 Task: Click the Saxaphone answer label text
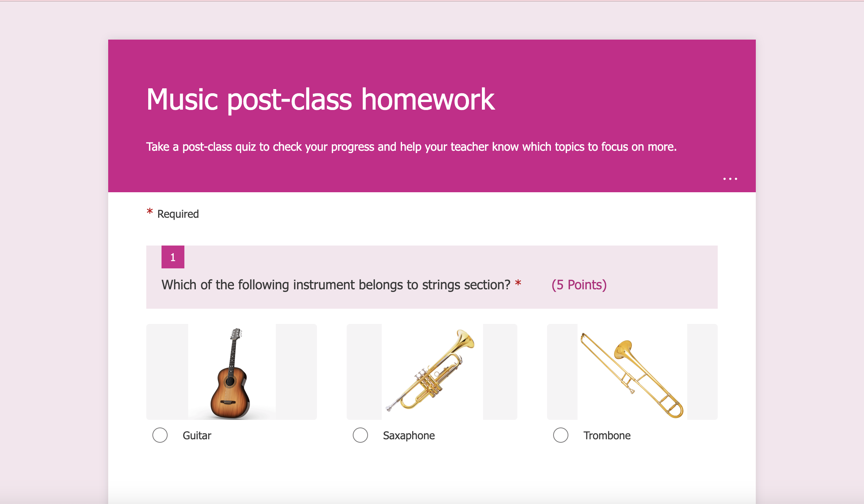(x=409, y=435)
